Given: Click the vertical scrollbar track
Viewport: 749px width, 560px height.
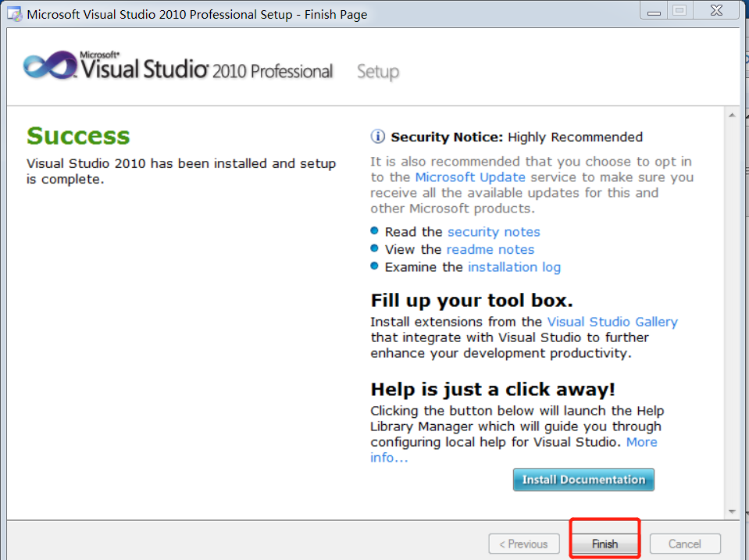Looking at the screenshot, I should click(x=732, y=312).
